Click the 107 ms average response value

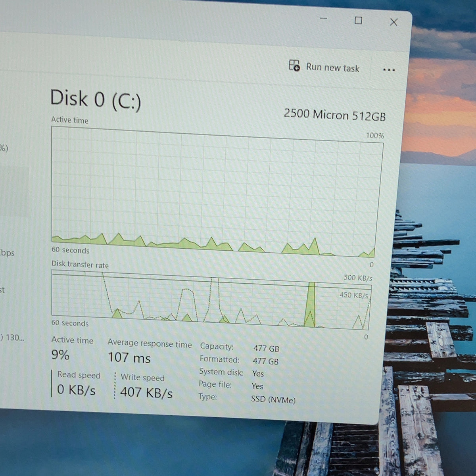click(x=129, y=357)
